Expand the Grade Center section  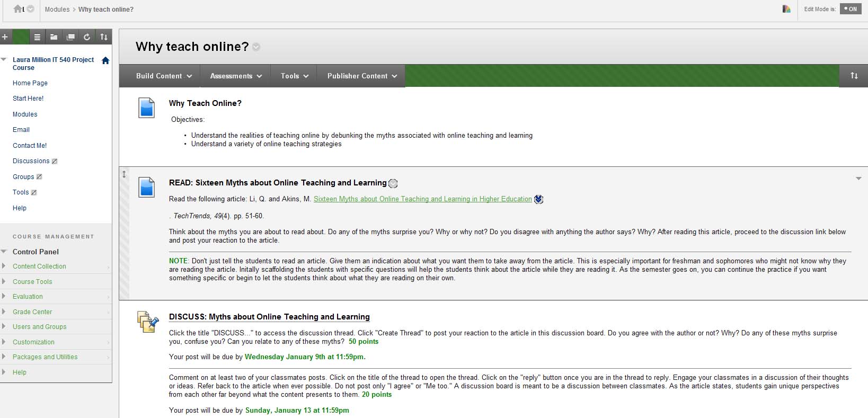[x=32, y=312]
